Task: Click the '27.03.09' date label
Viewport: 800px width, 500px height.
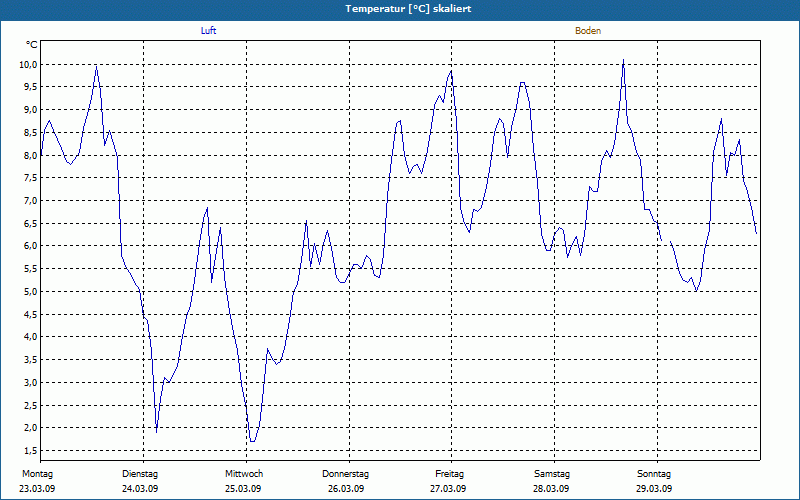Action: [448, 489]
